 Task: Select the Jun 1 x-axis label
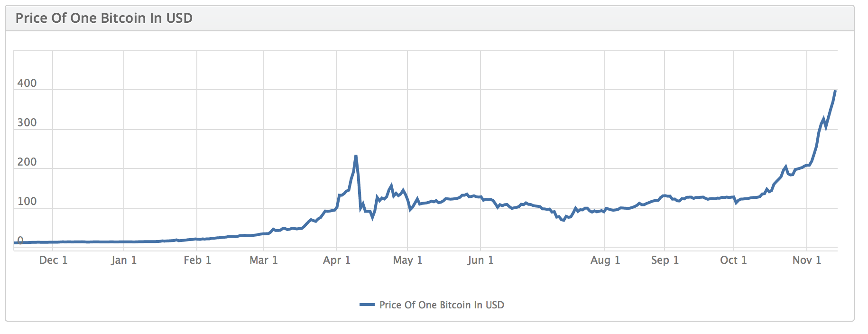(480, 260)
